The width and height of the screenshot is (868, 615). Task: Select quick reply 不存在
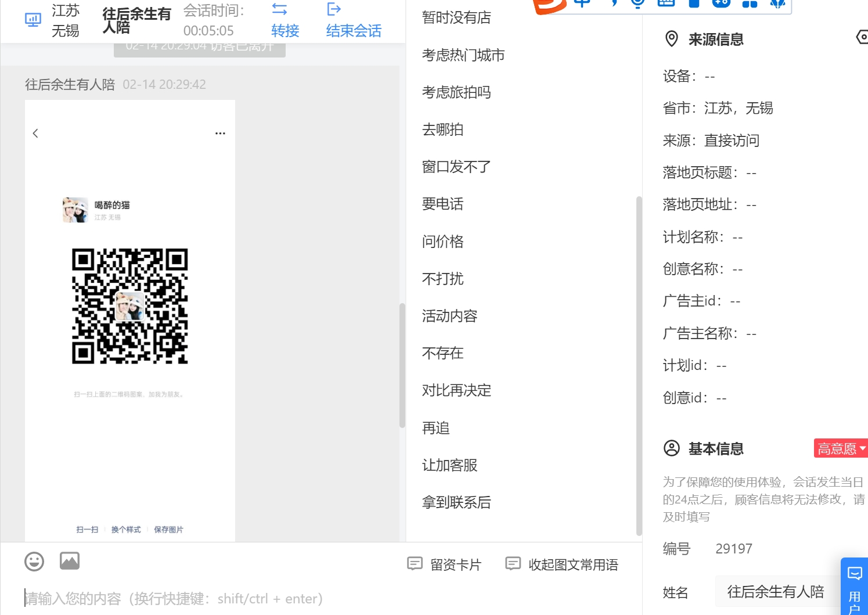442,353
